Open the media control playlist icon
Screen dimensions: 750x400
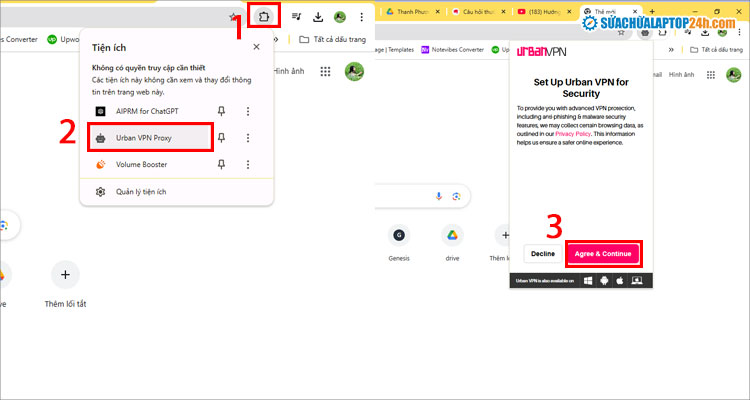(297, 17)
